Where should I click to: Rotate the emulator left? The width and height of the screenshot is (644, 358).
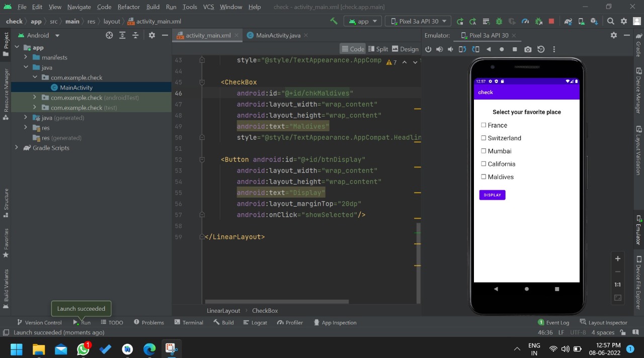pos(462,49)
